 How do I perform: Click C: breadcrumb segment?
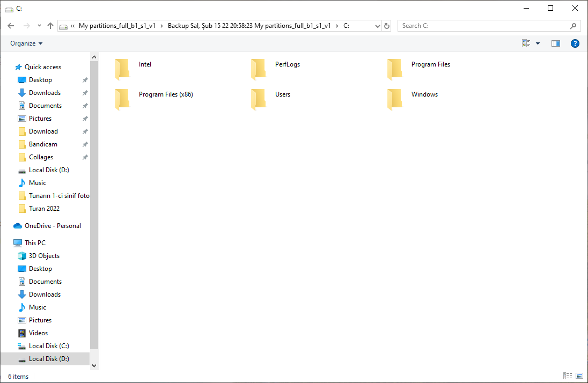coord(346,26)
